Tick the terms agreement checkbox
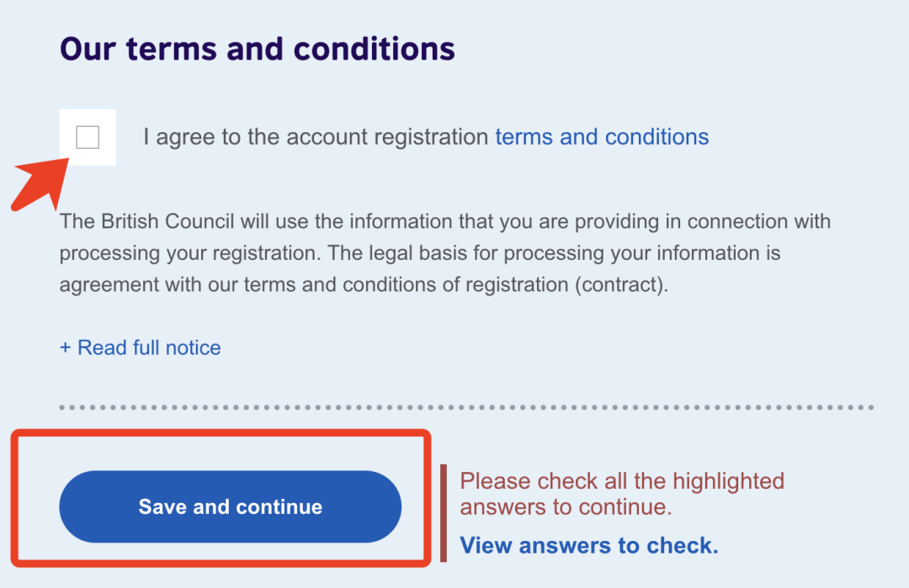909x588 pixels. click(88, 137)
